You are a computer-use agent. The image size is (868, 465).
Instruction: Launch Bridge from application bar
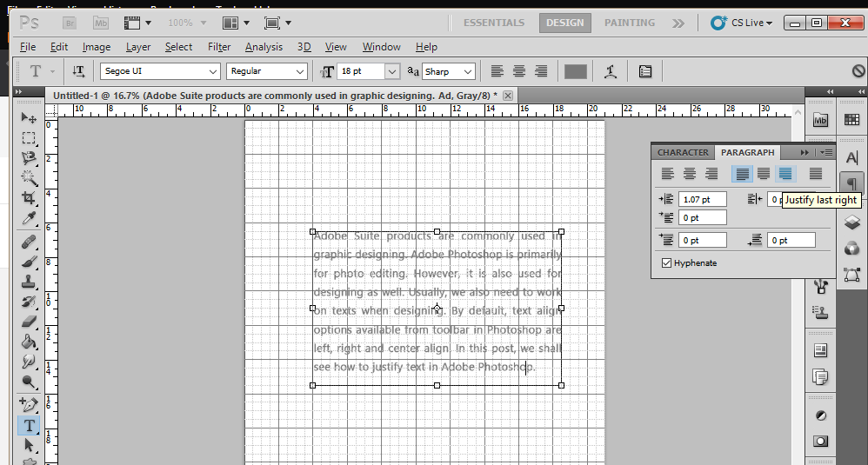pos(70,23)
